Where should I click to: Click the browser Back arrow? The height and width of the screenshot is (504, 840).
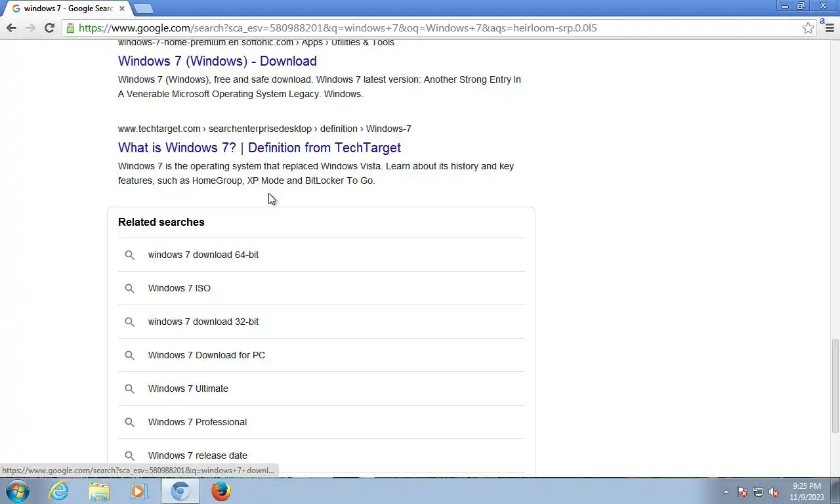(11, 28)
